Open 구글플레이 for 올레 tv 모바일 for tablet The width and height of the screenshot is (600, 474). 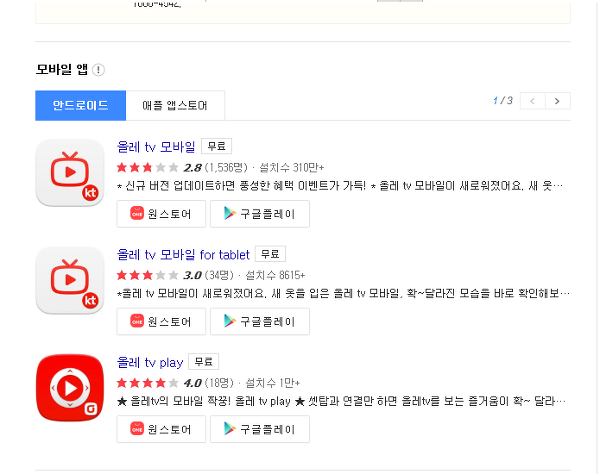point(260,322)
